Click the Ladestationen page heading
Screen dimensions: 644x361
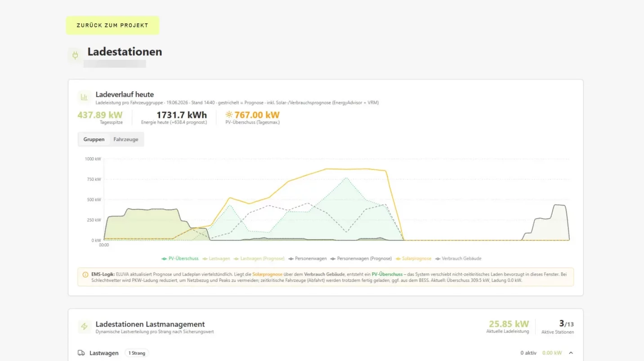tap(125, 52)
